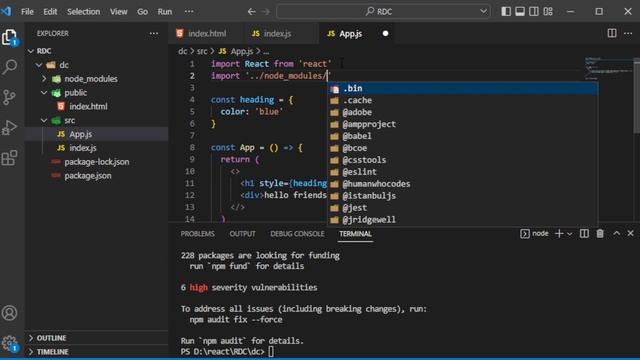The height and width of the screenshot is (360, 640).
Task: Open the Search view in activity bar
Action: click(9, 67)
